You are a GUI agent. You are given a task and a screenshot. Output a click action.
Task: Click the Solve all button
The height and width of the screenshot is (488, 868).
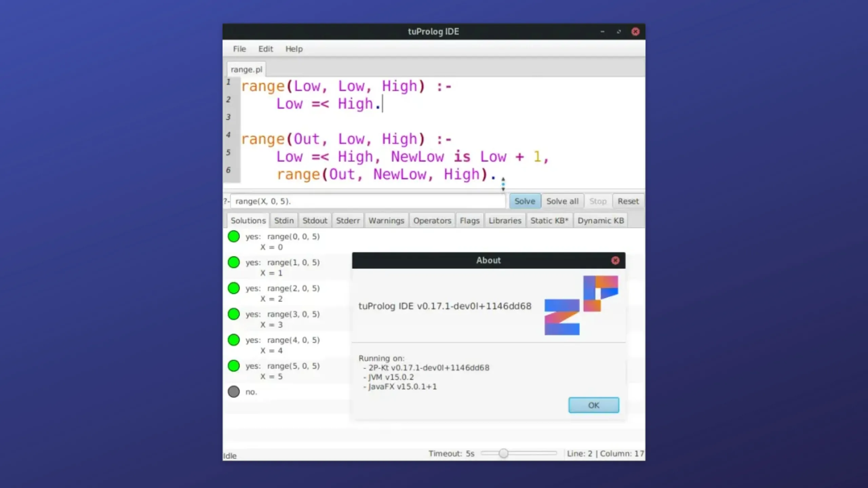click(x=562, y=201)
